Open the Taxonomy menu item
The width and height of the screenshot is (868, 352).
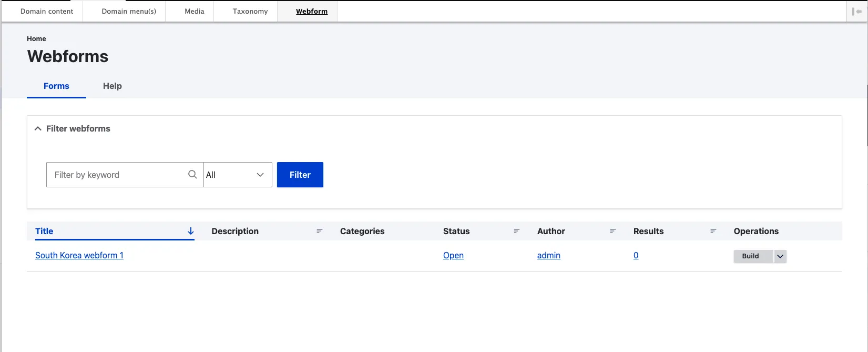click(x=250, y=11)
